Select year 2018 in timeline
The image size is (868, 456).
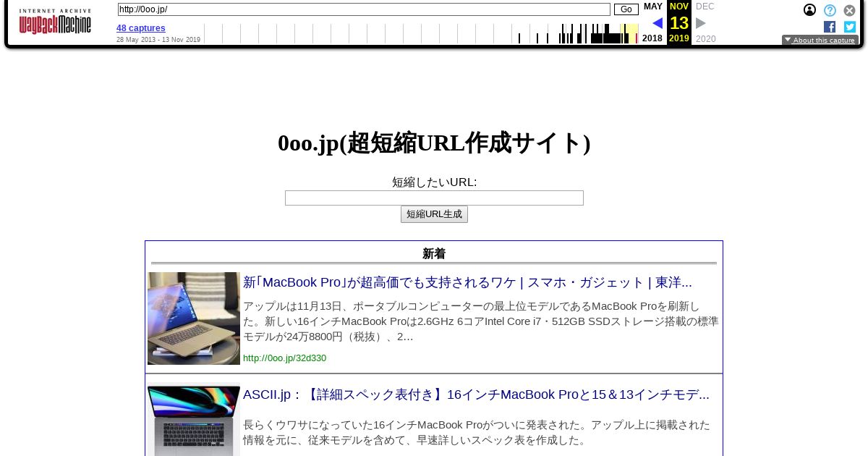652,38
